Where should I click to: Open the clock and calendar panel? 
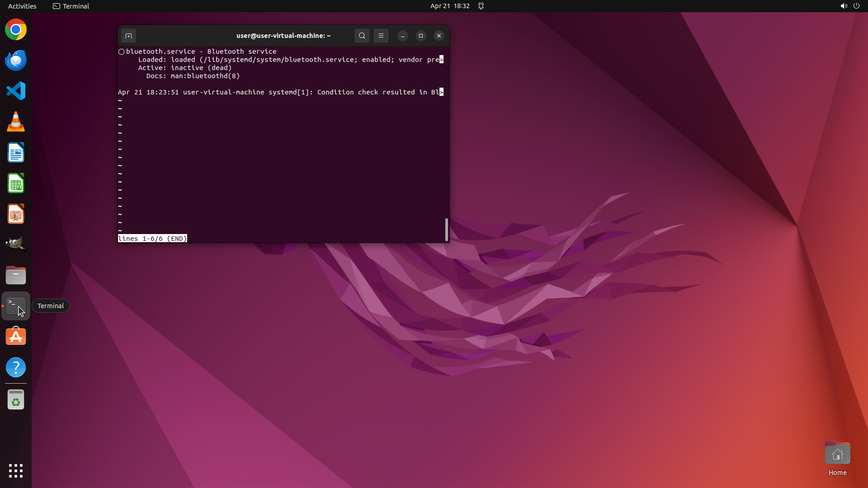coord(449,6)
